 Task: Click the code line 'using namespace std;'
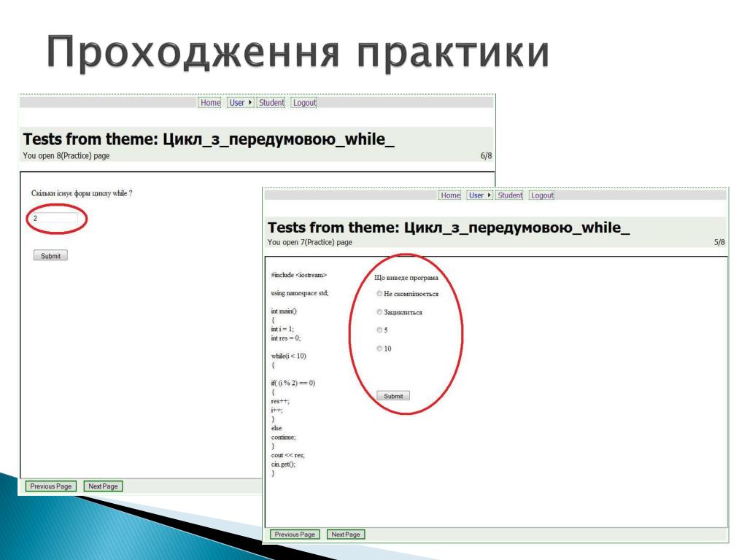pyautogui.click(x=300, y=293)
